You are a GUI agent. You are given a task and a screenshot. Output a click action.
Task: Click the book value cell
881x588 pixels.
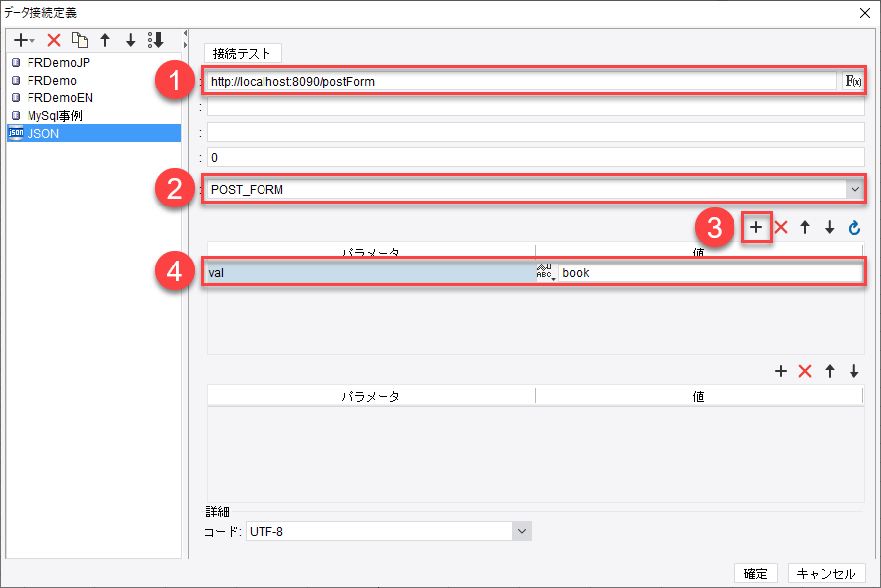click(x=711, y=273)
